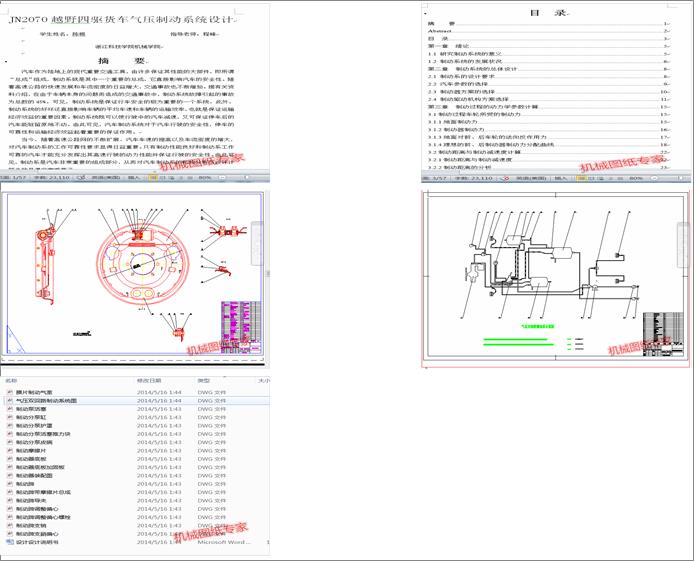Select the 气压双回路制动系统图 DWG file
The width and height of the screenshot is (694, 561).
click(136, 400)
